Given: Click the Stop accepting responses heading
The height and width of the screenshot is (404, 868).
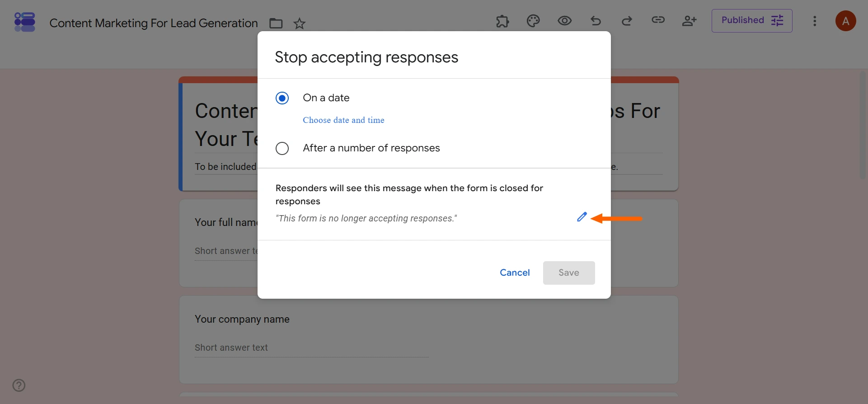Looking at the screenshot, I should point(366,57).
